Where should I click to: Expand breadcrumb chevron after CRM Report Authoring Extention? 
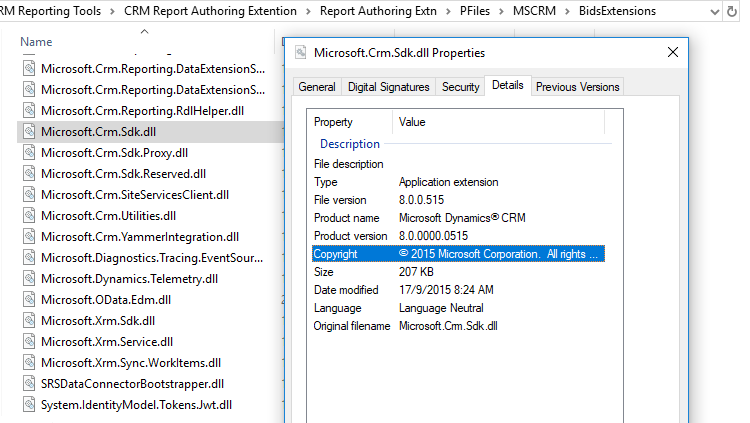click(309, 11)
